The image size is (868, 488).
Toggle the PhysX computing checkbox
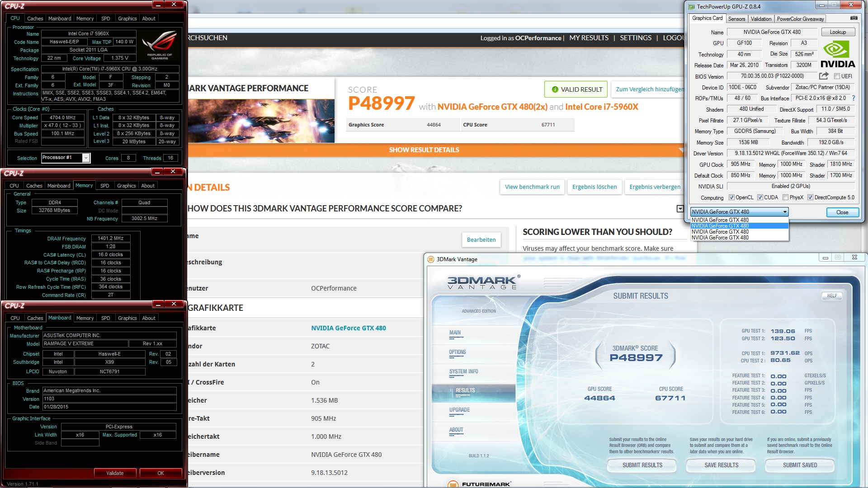click(x=785, y=197)
